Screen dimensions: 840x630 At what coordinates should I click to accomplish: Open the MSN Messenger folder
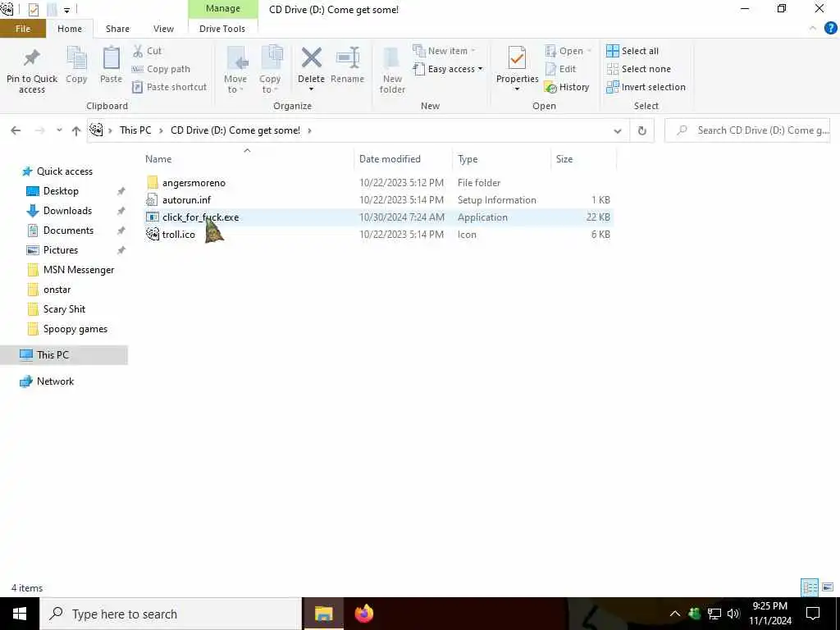[x=78, y=270]
